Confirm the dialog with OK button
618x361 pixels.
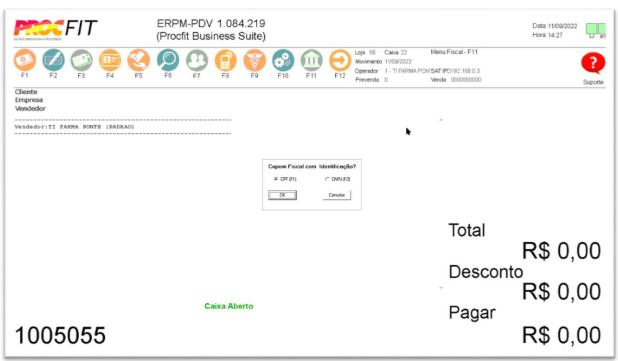[282, 195]
